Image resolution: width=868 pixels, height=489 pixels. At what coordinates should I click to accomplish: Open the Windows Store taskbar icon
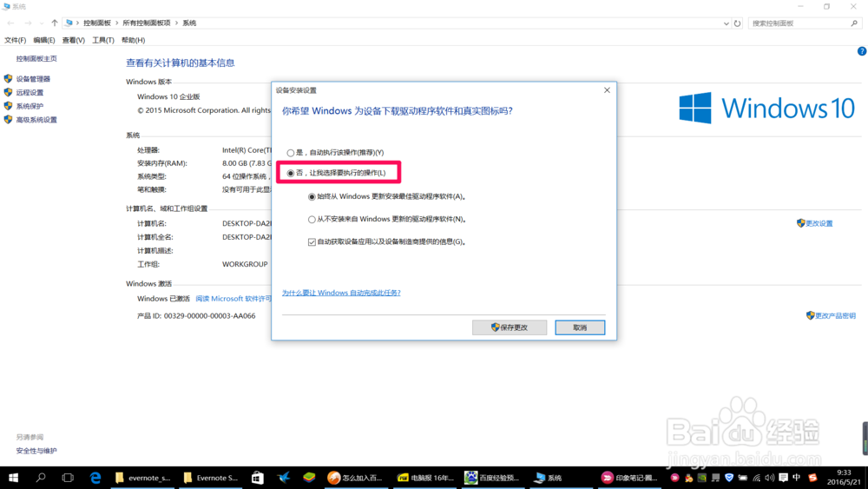[258, 478]
